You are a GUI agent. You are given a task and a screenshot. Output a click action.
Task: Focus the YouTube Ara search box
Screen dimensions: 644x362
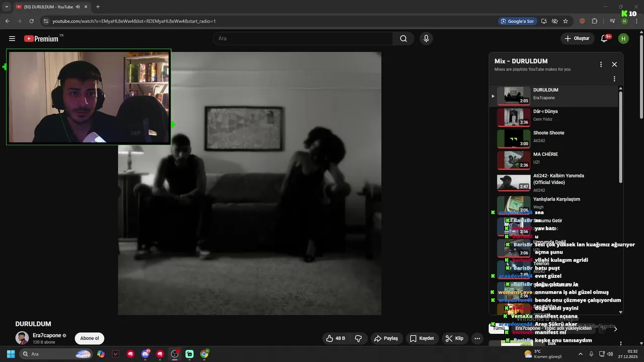pyautogui.click(x=303, y=39)
